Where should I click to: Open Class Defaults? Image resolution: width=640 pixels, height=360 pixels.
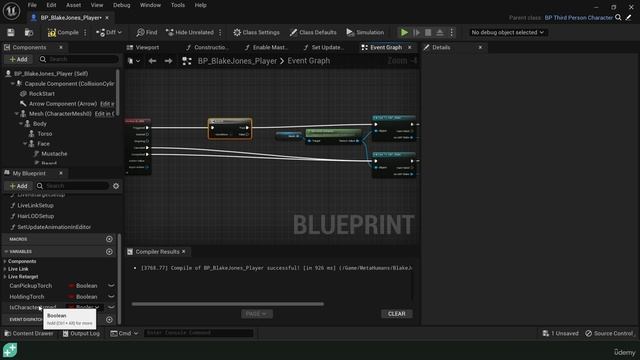coord(313,32)
